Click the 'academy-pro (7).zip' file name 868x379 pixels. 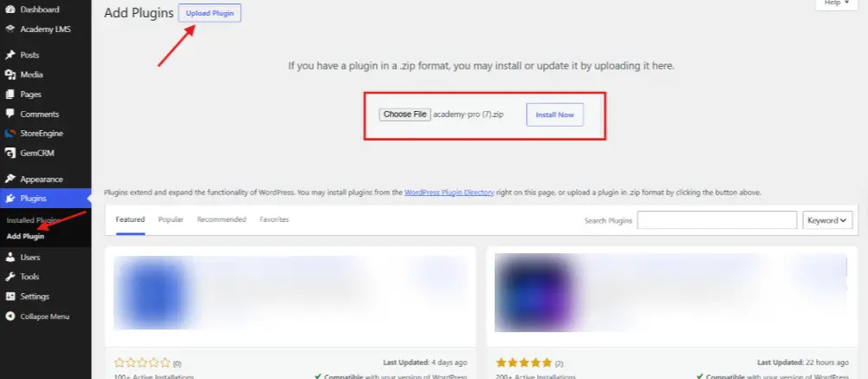pyautogui.click(x=469, y=114)
